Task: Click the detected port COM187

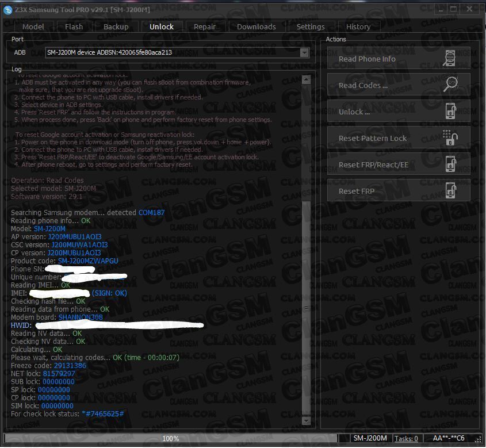Action: pos(152,213)
